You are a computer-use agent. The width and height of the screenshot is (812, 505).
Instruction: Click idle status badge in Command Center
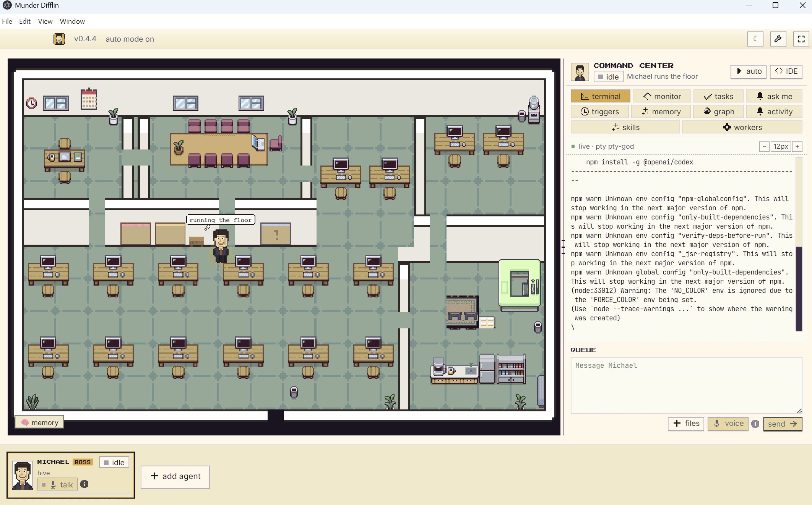click(609, 76)
